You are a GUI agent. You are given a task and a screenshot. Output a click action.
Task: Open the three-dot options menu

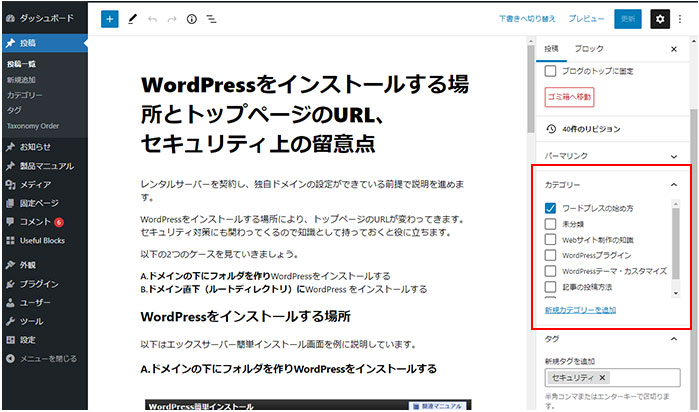coord(680,19)
